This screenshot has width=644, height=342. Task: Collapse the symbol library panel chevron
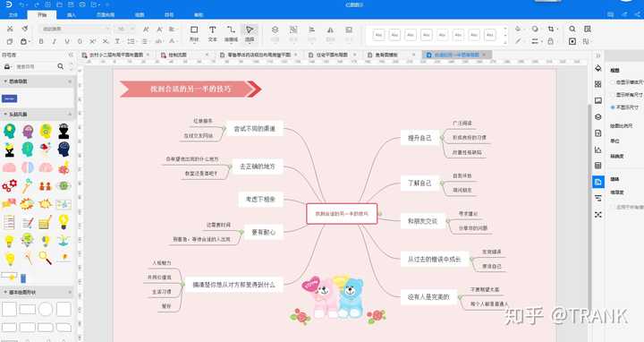(71, 55)
